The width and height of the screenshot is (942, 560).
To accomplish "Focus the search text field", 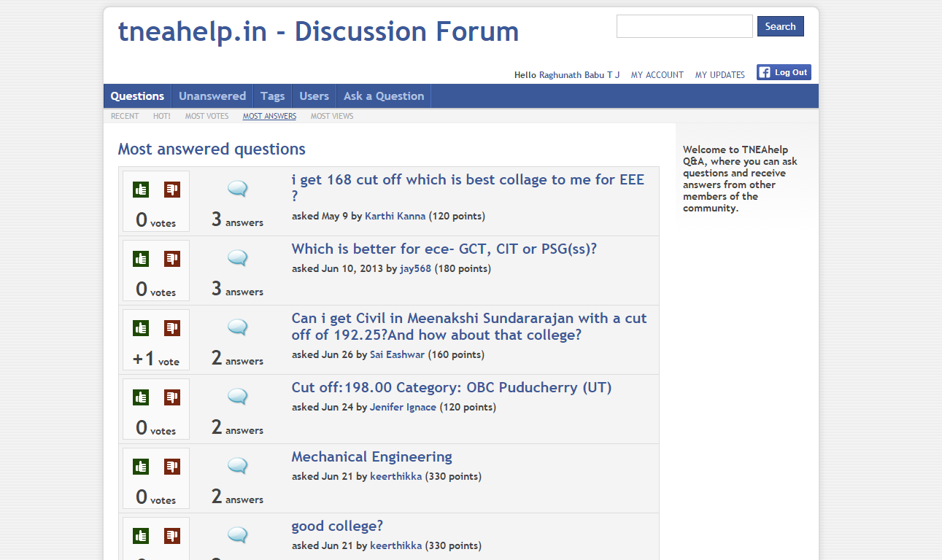I will point(684,26).
